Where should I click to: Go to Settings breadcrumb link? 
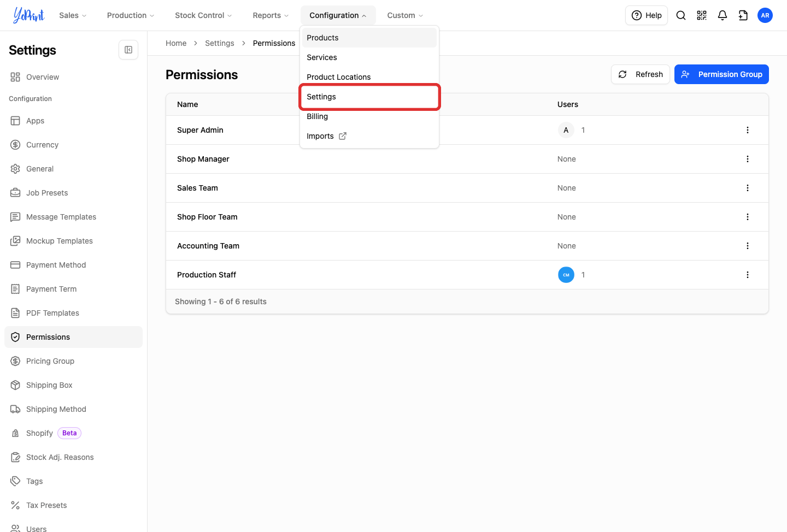220,43
